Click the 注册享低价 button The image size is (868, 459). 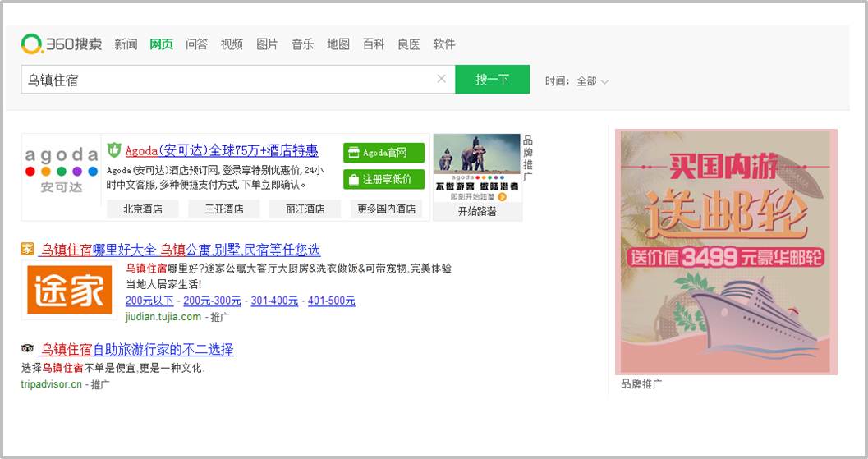tap(383, 179)
